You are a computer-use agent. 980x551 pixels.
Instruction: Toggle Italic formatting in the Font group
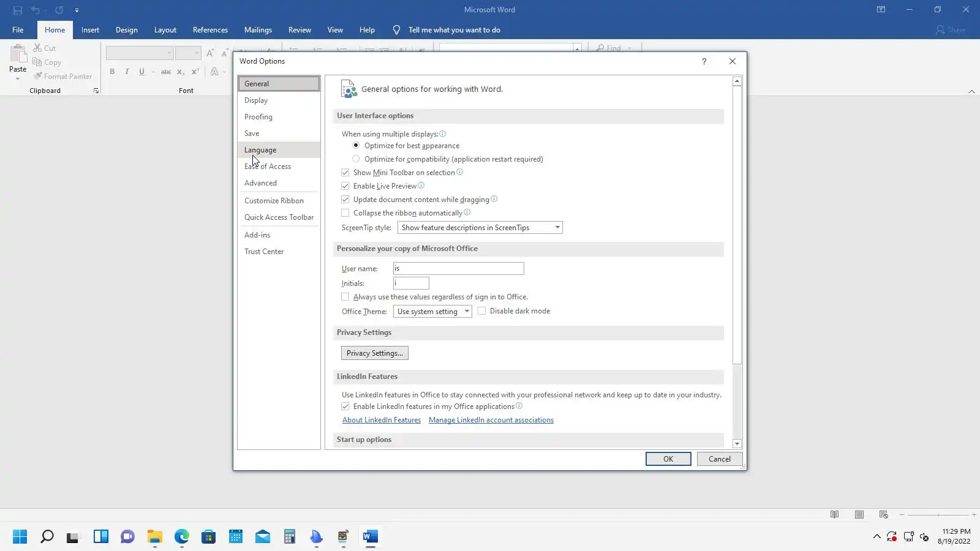[127, 72]
